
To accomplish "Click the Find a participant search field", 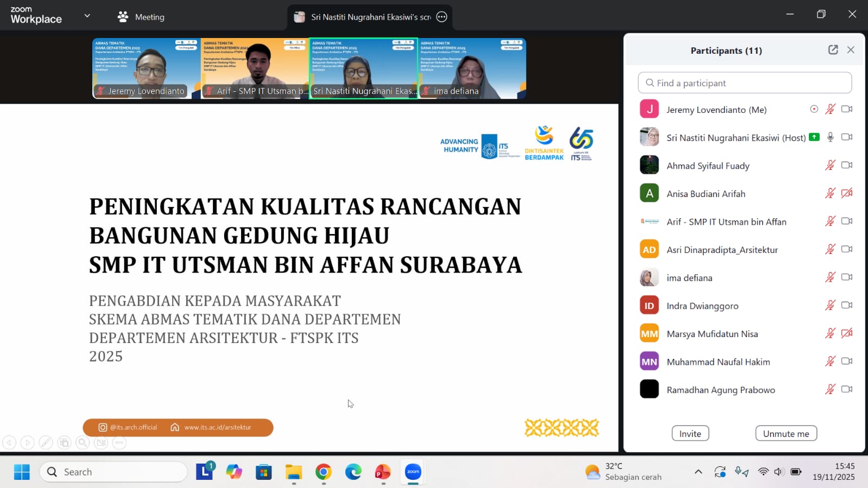I will click(x=744, y=83).
